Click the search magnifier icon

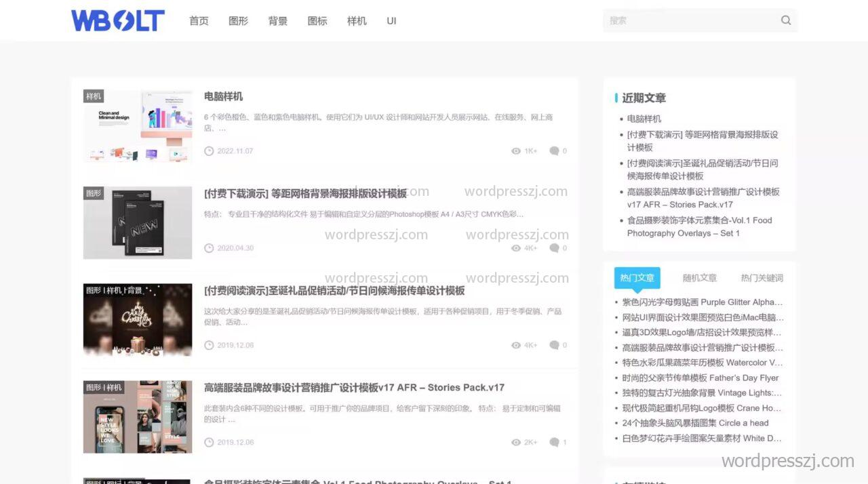click(786, 20)
